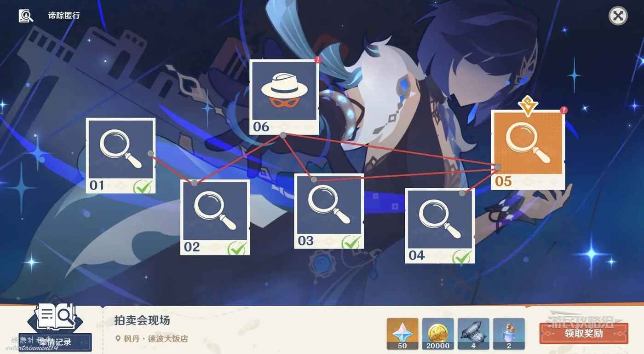Click the green checkmark on card 03
This screenshot has width=644, height=354.
tap(351, 242)
